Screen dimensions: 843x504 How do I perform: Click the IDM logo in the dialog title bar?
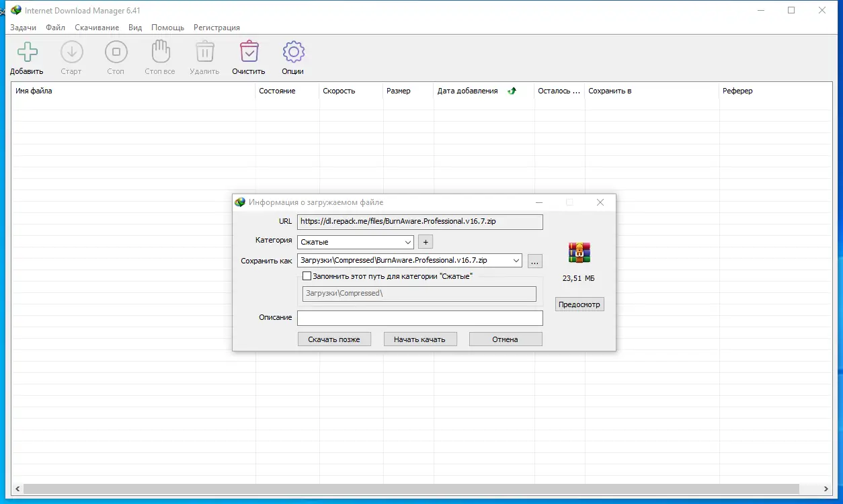click(240, 202)
